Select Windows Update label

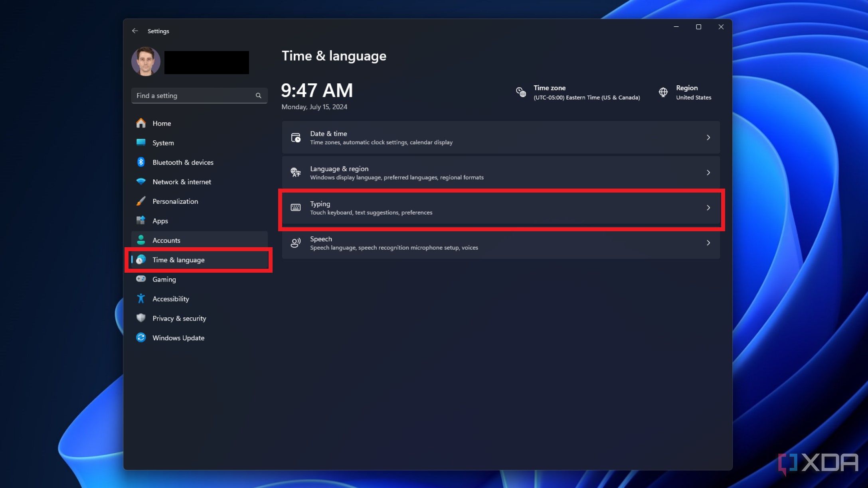coord(178,338)
